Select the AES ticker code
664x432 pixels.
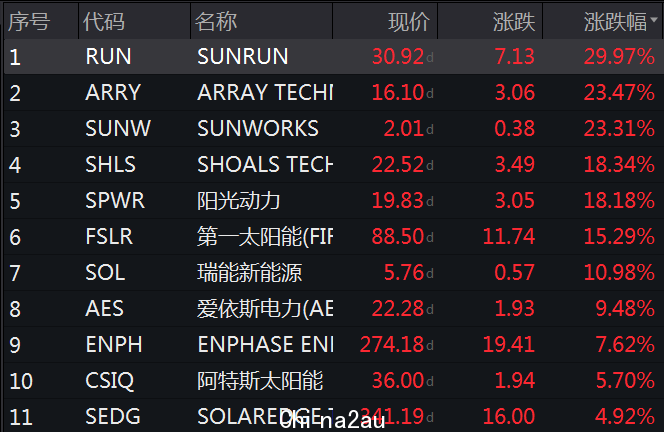(105, 308)
